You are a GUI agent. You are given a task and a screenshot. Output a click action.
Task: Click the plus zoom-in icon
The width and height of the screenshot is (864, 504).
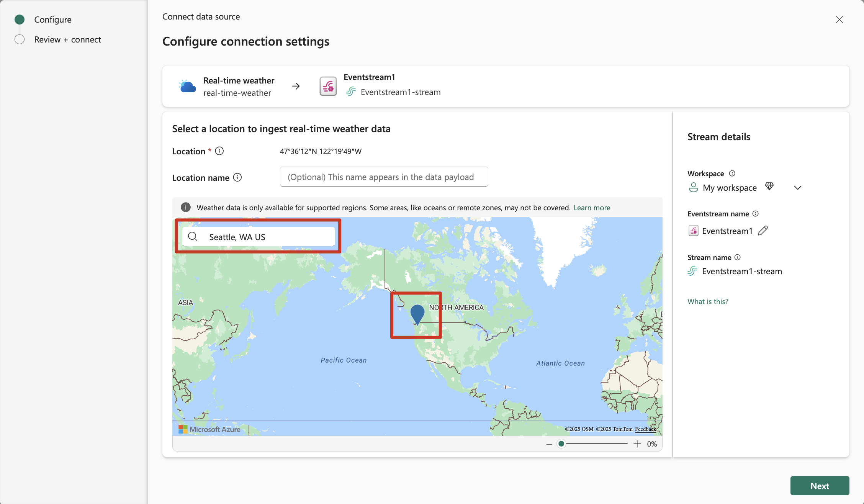tap(637, 444)
